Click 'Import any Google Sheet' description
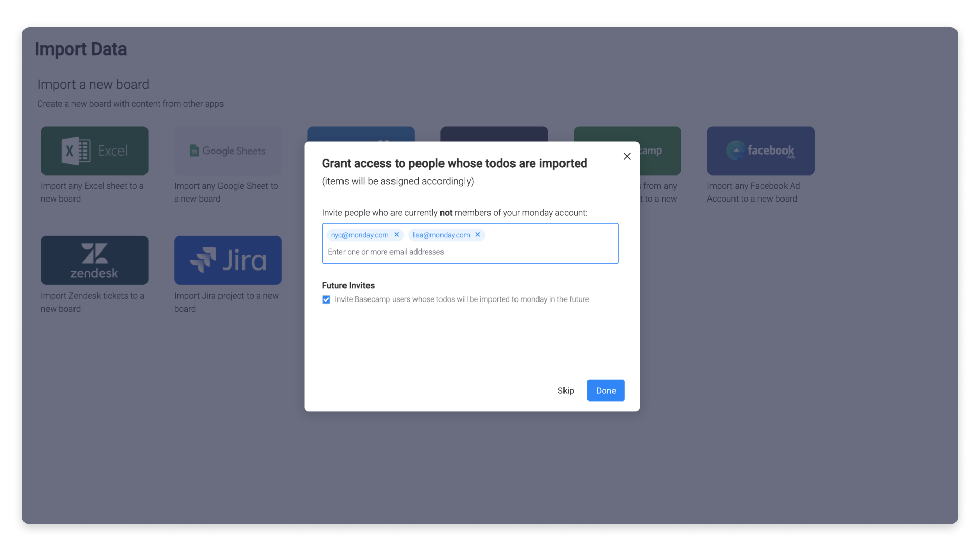The image size is (980, 551). coord(226,192)
